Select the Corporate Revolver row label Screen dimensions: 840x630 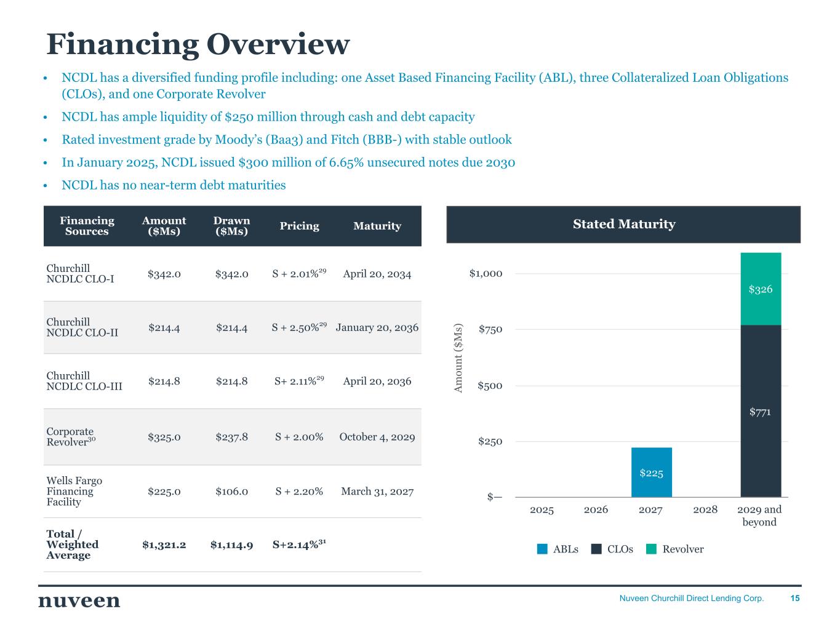[x=70, y=437]
